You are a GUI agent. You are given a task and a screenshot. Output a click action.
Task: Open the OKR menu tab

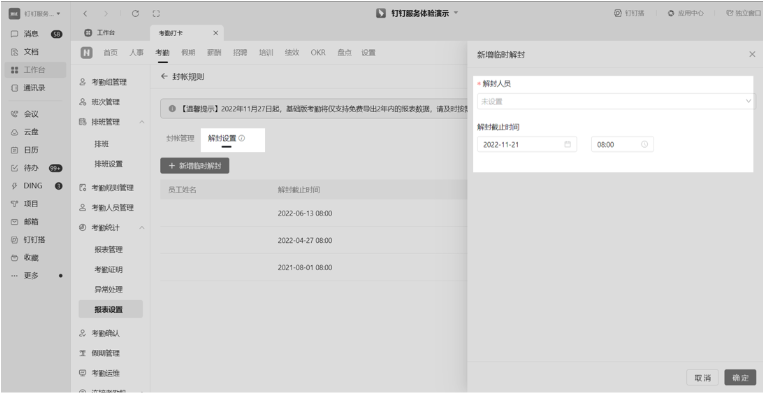coord(318,53)
